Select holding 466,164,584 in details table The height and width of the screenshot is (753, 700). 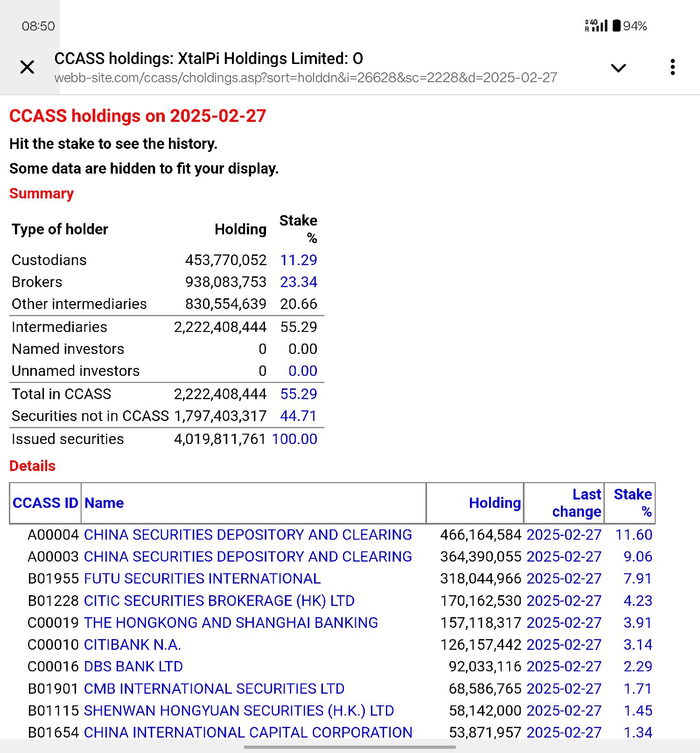481,535
